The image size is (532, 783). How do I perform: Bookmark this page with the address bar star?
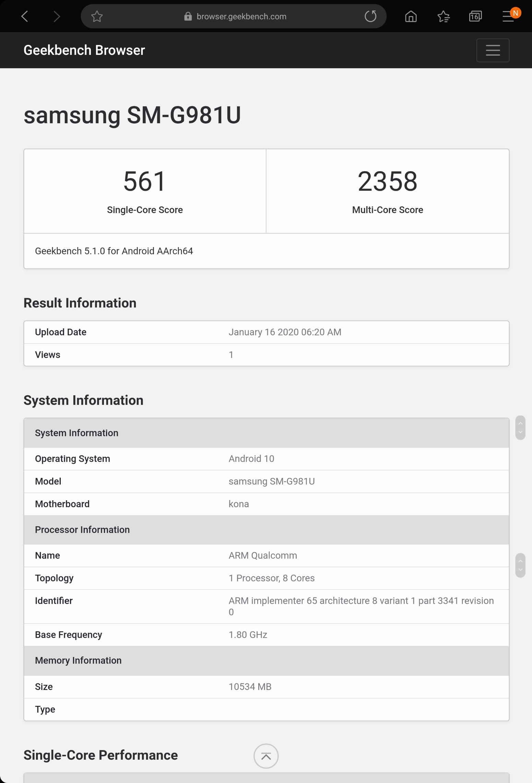pos(97,16)
